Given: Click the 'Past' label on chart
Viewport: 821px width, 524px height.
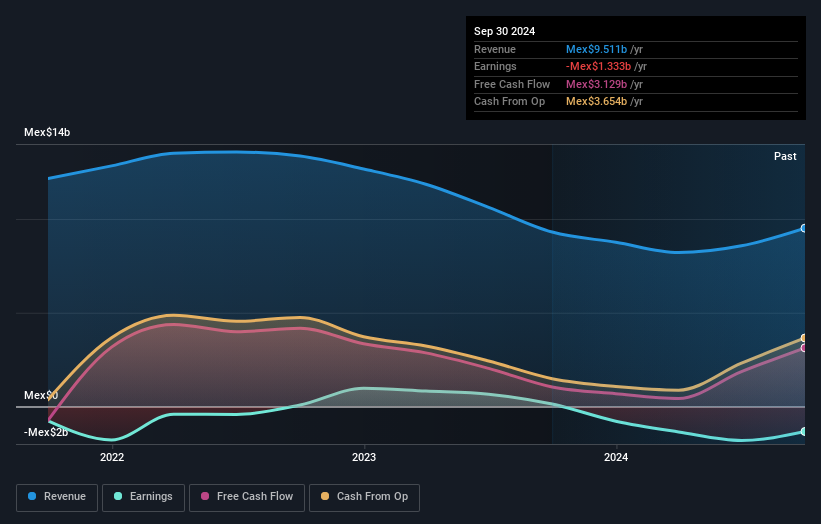Looking at the screenshot, I should pos(785,157).
